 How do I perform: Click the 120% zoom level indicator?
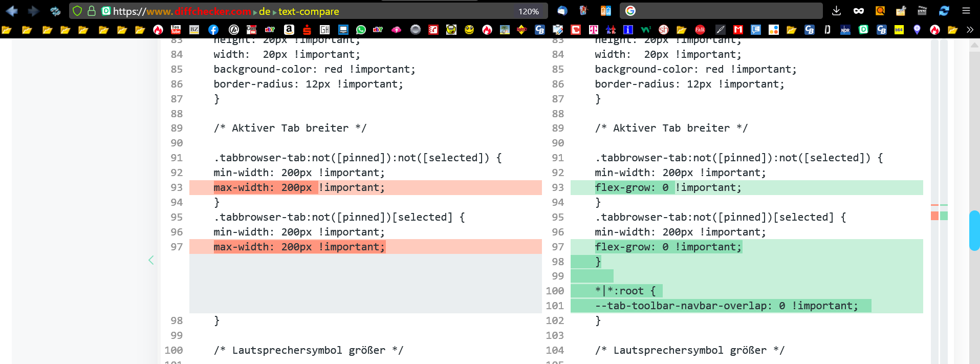529,11
